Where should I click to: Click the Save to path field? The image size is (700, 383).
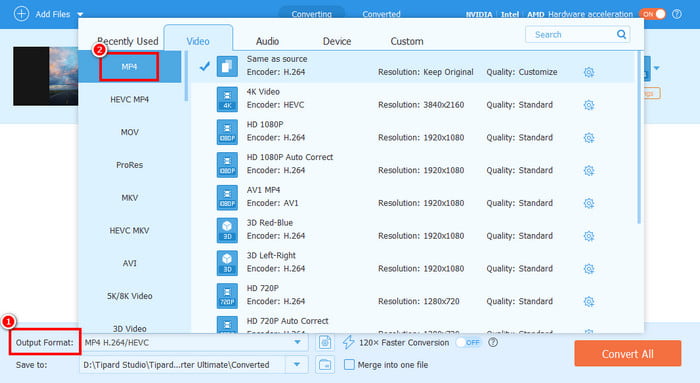pos(182,365)
